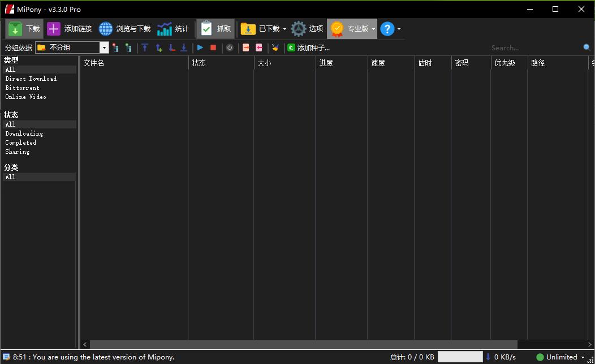Click the broom clean list icon
Viewport: 595px width, 364px height.
(275, 48)
